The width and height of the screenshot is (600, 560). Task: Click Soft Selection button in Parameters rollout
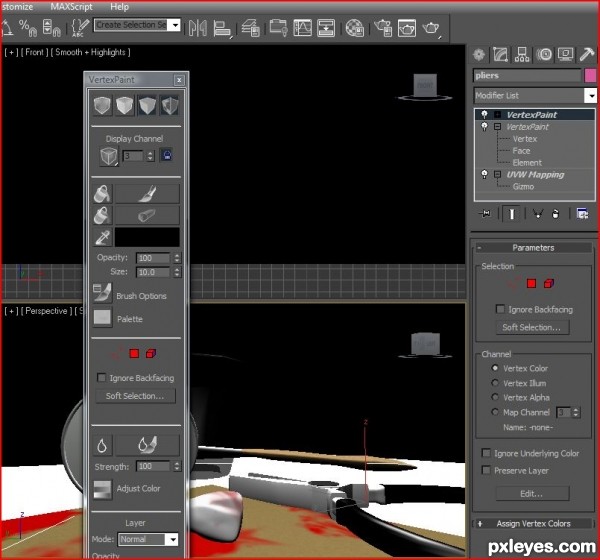click(532, 327)
